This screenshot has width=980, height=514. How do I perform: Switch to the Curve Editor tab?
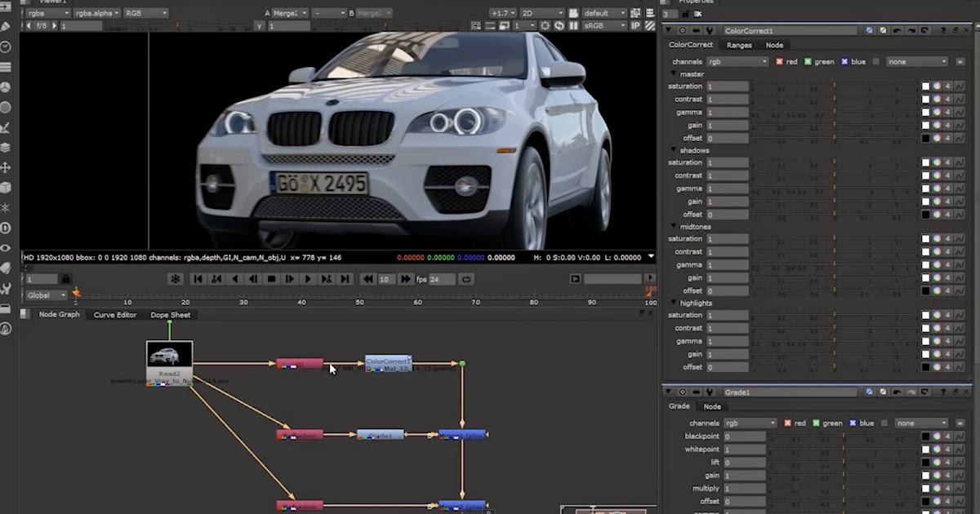point(115,315)
